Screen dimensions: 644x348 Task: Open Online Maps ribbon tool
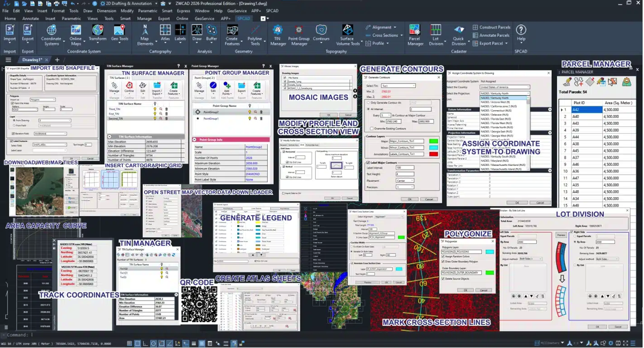click(76, 34)
